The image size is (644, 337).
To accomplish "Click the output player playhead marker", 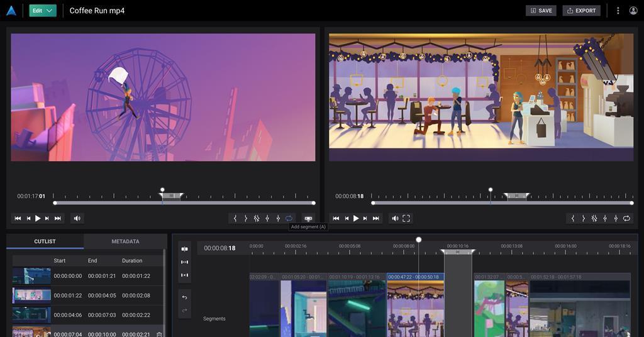I will [491, 190].
